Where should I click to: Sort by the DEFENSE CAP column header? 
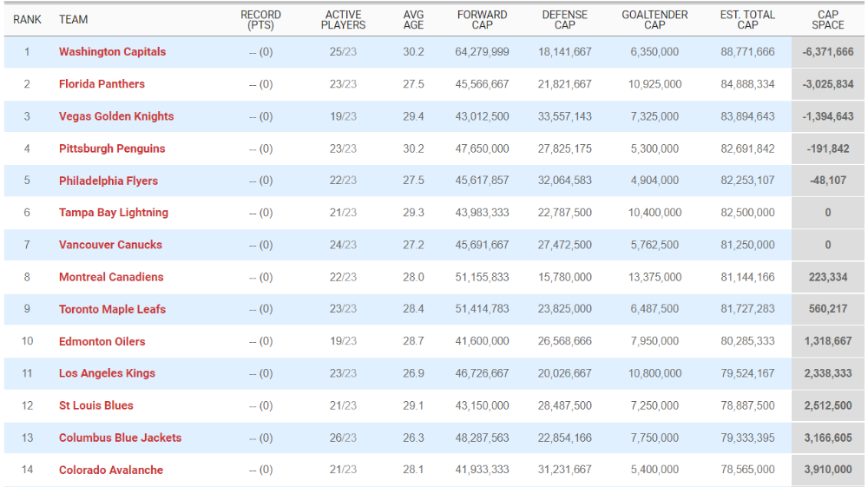565,20
